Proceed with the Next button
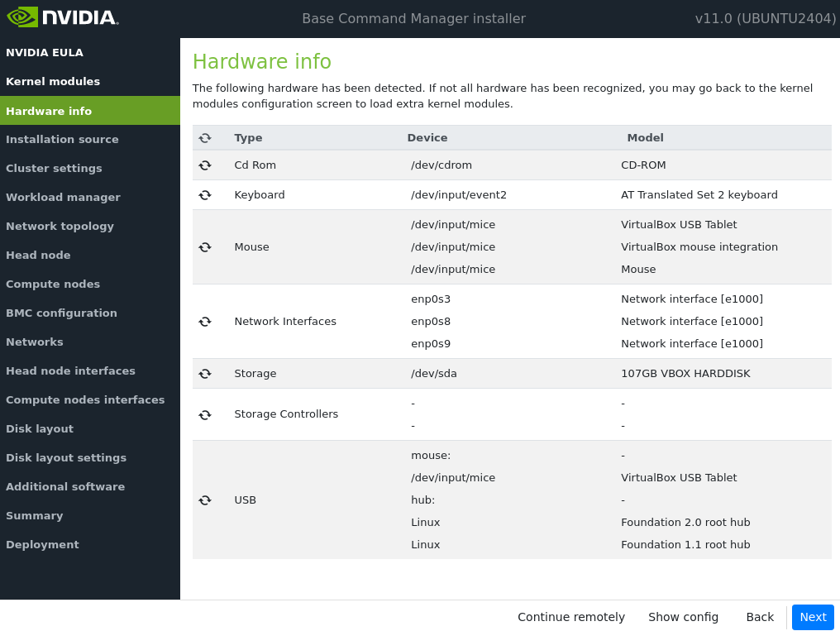Screen dimensions: 840x631 click(x=813, y=617)
